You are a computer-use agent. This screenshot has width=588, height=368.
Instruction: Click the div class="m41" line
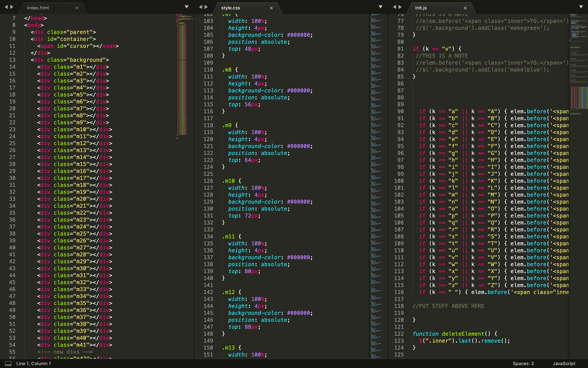click(x=75, y=345)
